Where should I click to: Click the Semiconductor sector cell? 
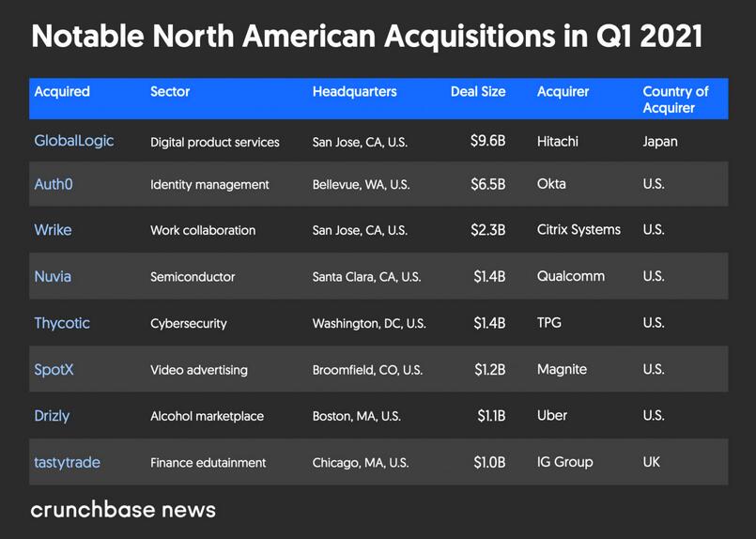coord(193,277)
